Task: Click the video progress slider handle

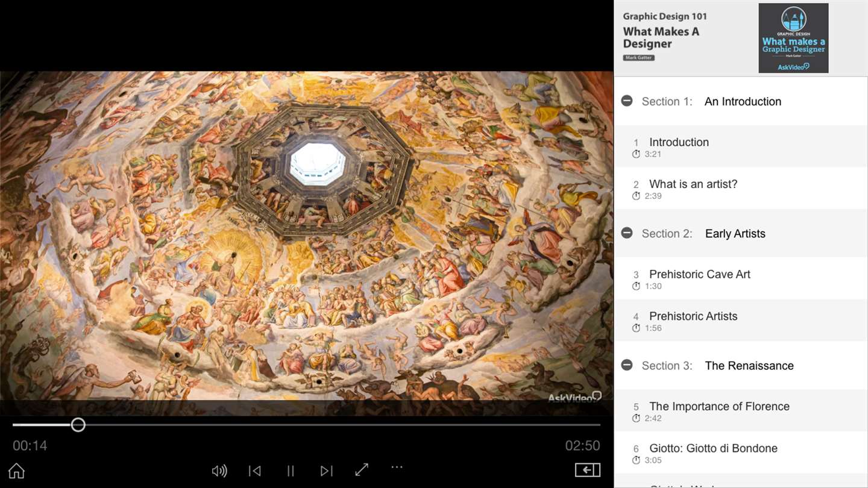Action: click(78, 425)
